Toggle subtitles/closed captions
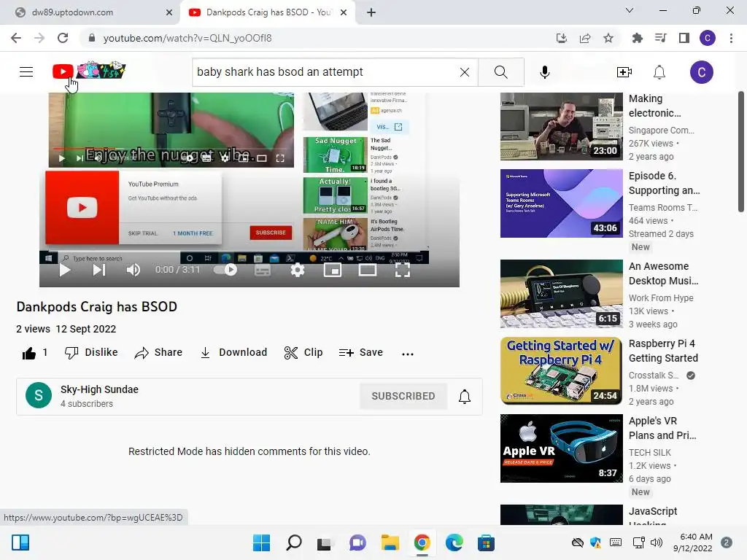Viewport: 747px width, 560px height. pos(263,270)
